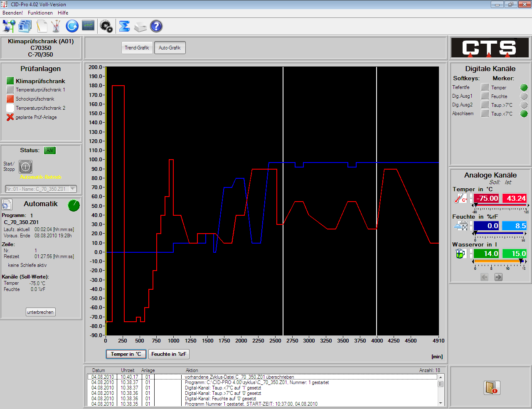Select the log row with 10.40.17 timestamp
Viewport: 532px width, 409px height.
pos(262,377)
